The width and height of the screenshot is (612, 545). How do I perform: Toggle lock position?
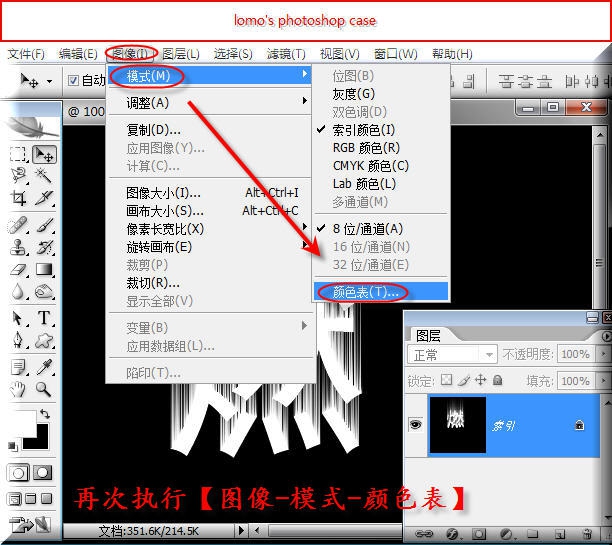pos(480,380)
